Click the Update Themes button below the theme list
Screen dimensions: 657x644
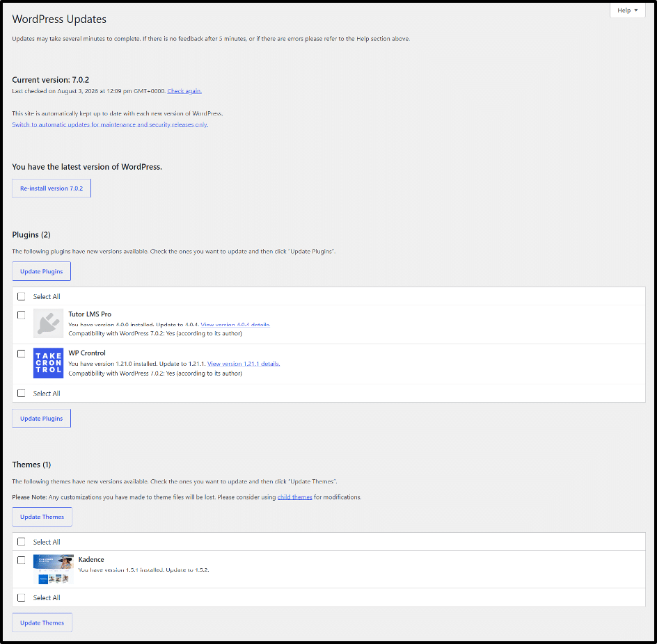(42, 622)
